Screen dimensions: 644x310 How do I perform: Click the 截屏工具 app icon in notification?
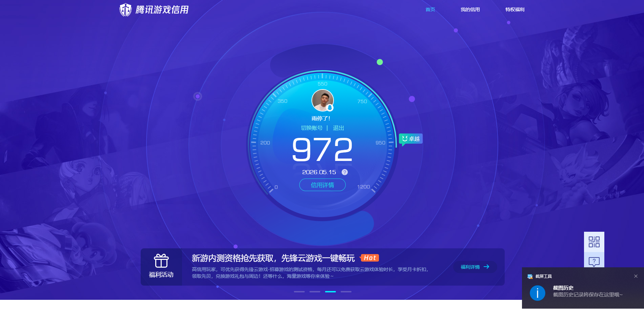(530, 276)
